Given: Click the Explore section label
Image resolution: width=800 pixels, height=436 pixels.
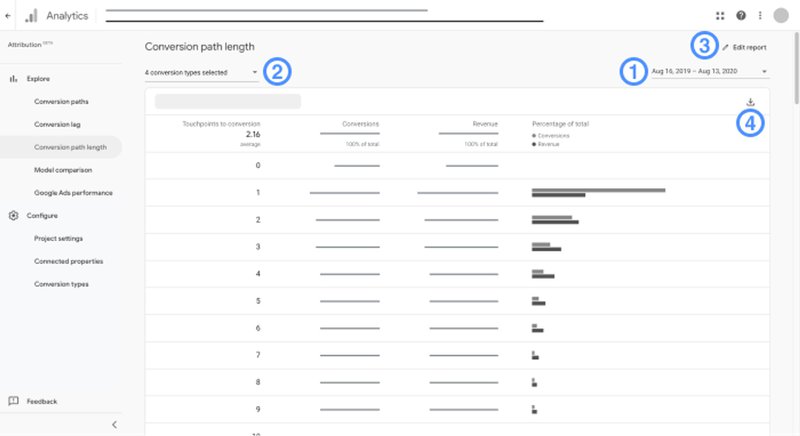Looking at the screenshot, I should (x=38, y=79).
